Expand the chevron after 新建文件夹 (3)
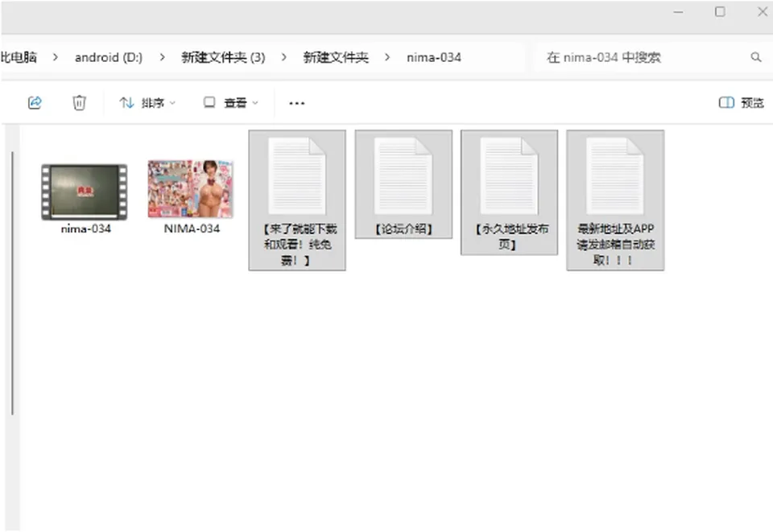 pyautogui.click(x=284, y=57)
